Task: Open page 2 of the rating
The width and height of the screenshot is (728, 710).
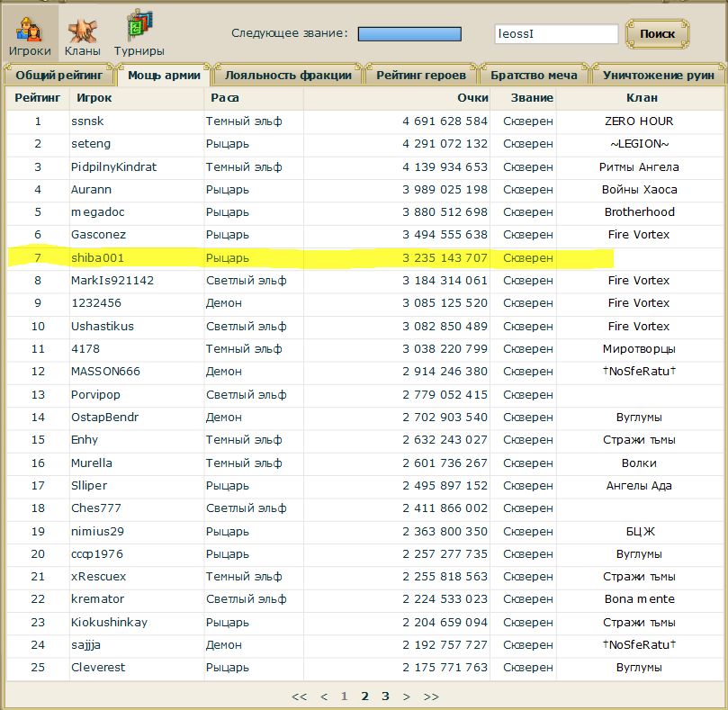Action: [365, 696]
